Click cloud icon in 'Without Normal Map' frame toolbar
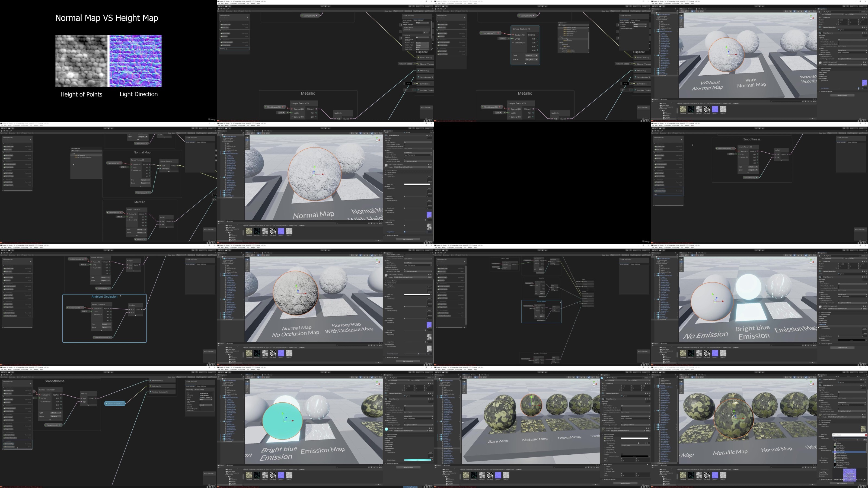Image resolution: width=868 pixels, height=488 pixels. pos(660,6)
